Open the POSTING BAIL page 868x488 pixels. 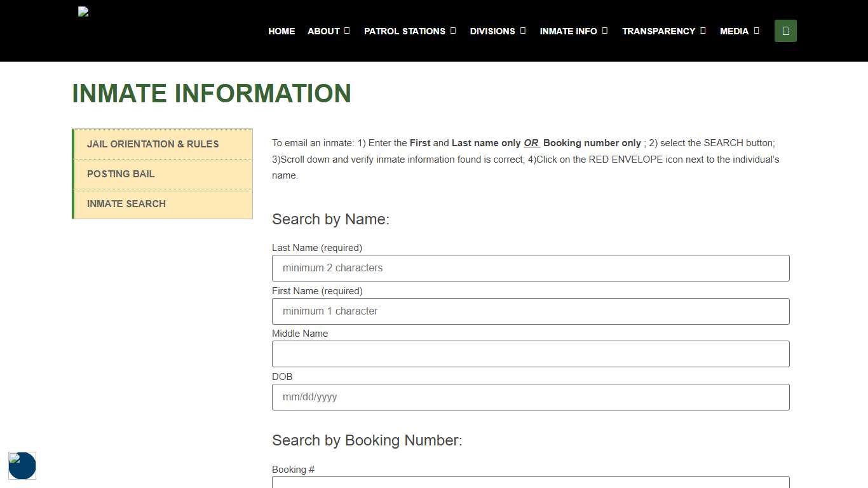121,173
